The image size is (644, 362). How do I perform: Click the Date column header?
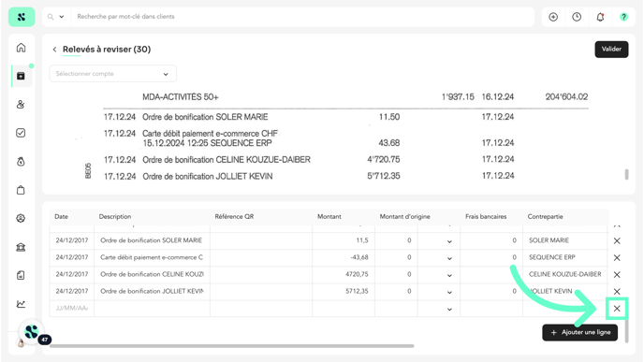click(x=61, y=217)
